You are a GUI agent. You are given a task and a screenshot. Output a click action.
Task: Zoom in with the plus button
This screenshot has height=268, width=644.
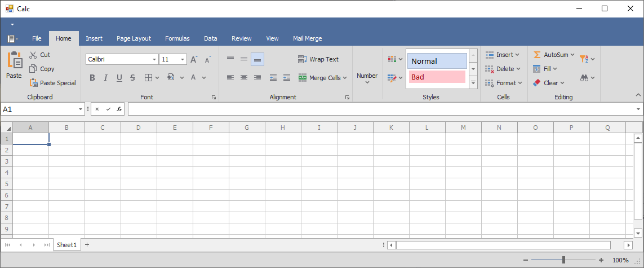pos(601,260)
